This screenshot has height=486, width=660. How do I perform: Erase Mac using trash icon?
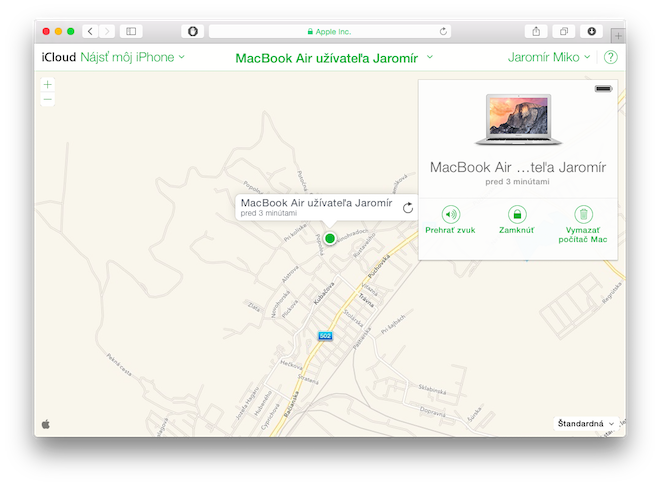(583, 214)
